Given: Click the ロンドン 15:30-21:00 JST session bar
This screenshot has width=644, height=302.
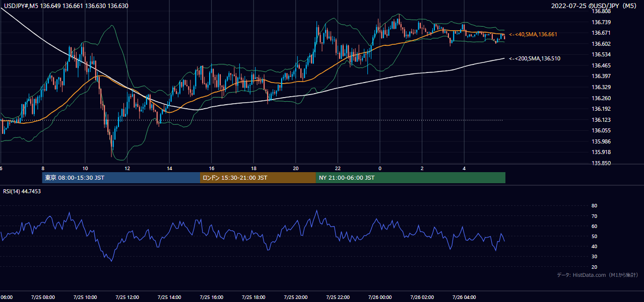Looking at the screenshot, I should [x=258, y=178].
